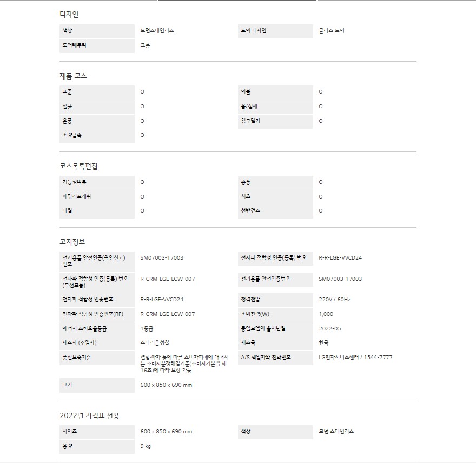Select the 패딩리프레쉬 row label
476x463 pixels.
[x=77, y=196]
